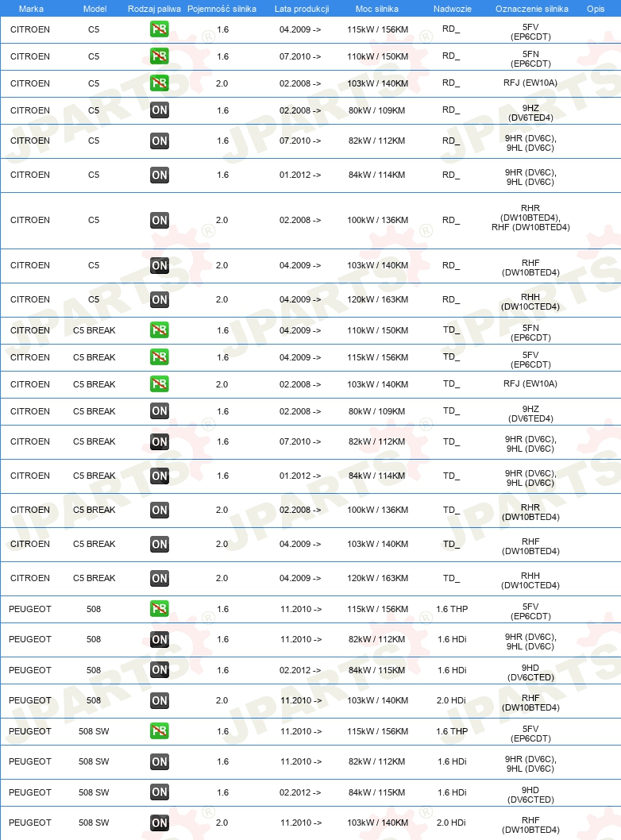Click diesel ON icon for Peugeot 508 82kW/112KM
Image resolution: width=621 pixels, height=840 pixels.
159,639
